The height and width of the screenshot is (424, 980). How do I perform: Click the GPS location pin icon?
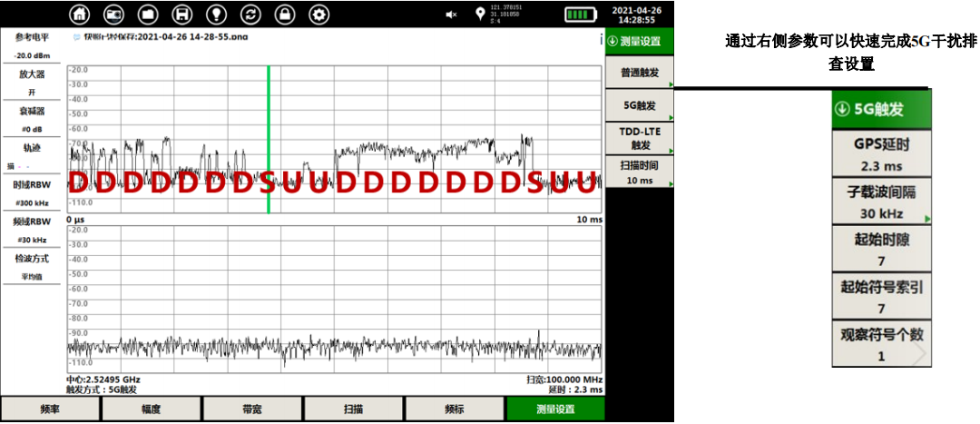pyautogui.click(x=480, y=15)
